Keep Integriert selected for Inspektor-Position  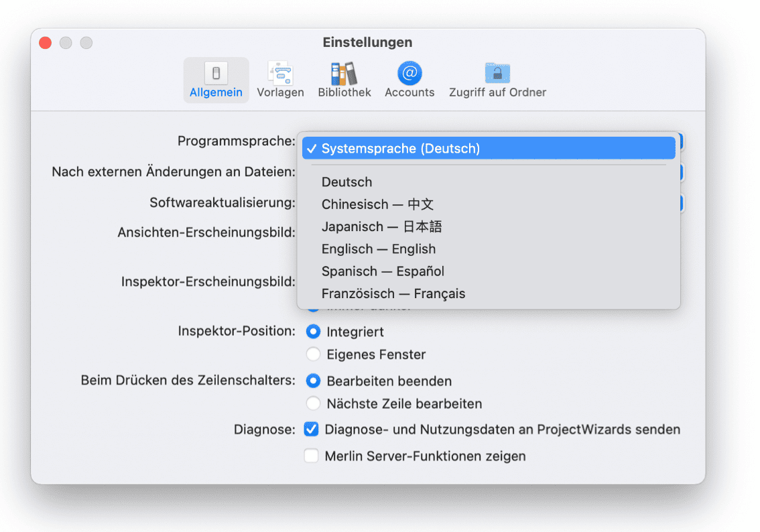313,331
